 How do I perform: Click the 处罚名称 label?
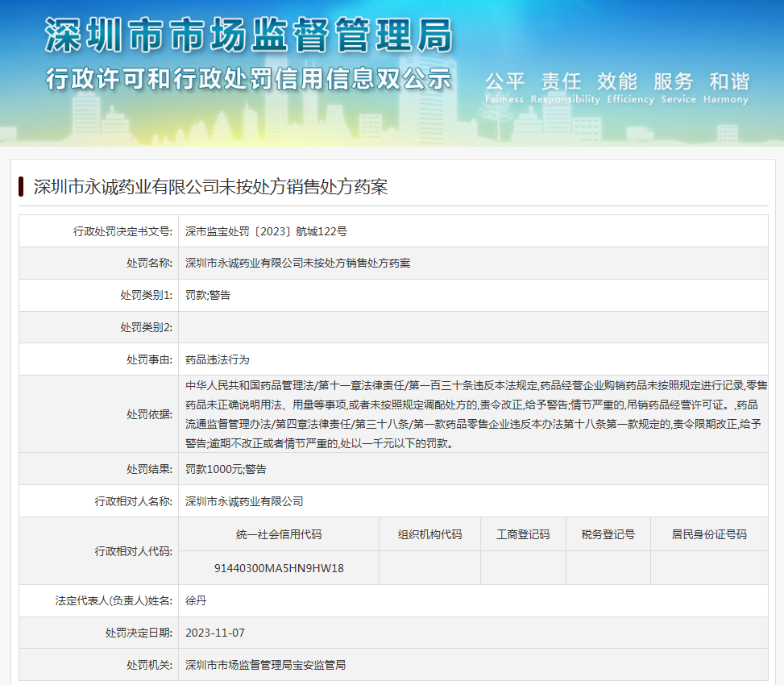click(149, 263)
